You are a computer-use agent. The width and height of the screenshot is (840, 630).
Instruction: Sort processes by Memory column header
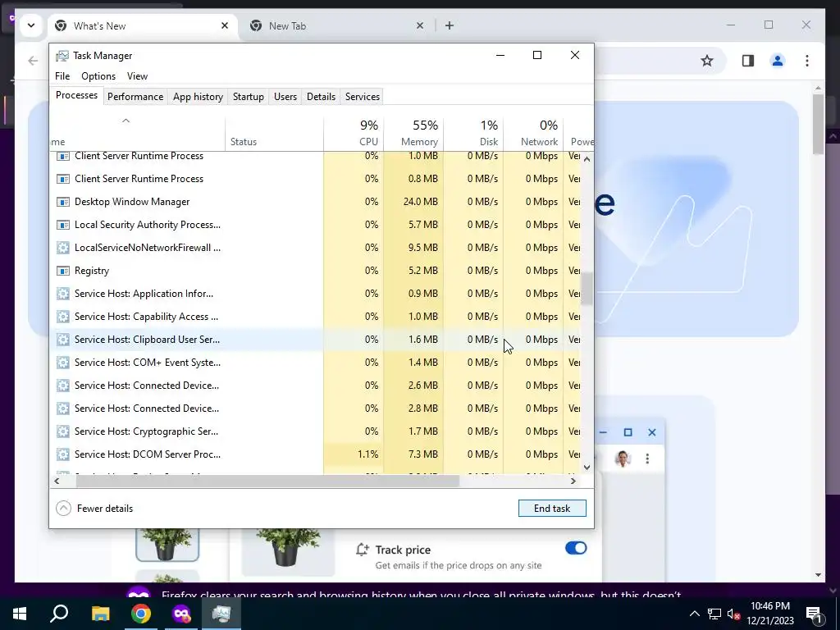point(413,132)
